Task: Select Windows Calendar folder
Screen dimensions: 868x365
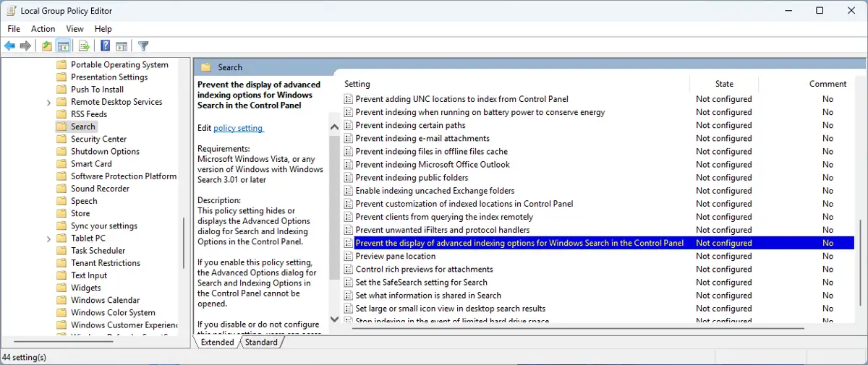Action: pyautogui.click(x=105, y=301)
